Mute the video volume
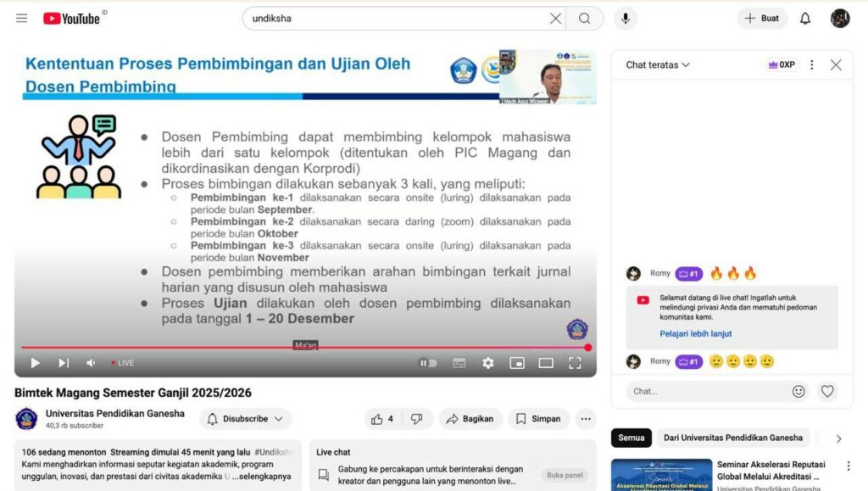 click(x=91, y=363)
